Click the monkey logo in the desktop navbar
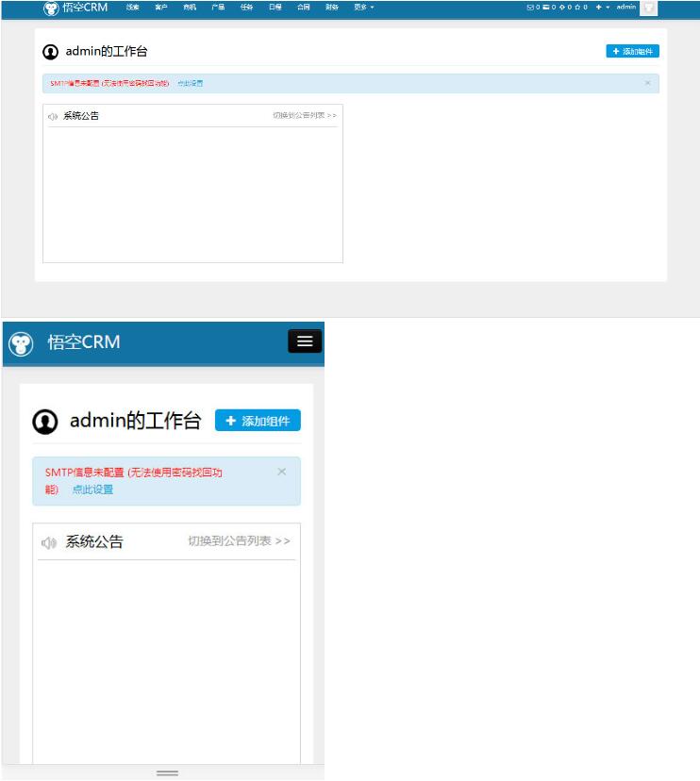Image resolution: width=700 pixels, height=781 pixels. (x=51, y=8)
